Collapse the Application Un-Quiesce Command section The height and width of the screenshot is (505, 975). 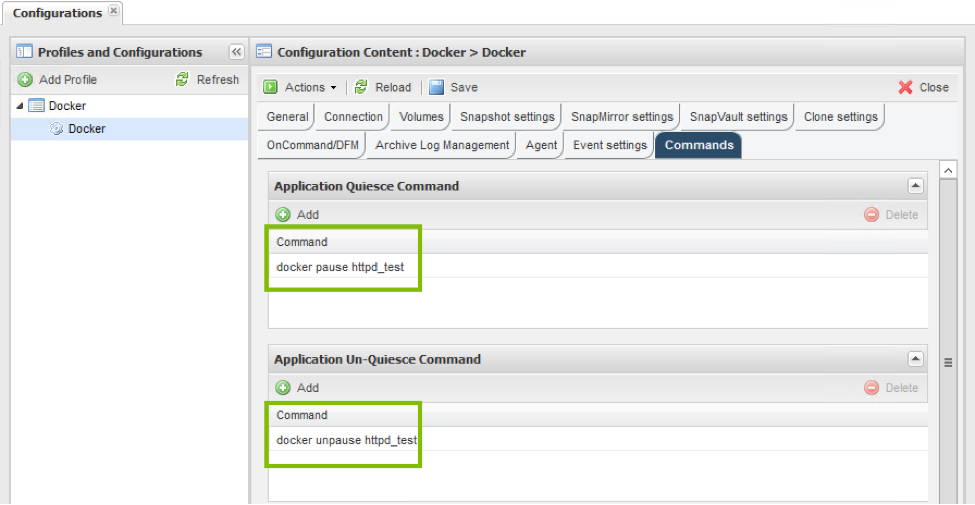point(915,359)
